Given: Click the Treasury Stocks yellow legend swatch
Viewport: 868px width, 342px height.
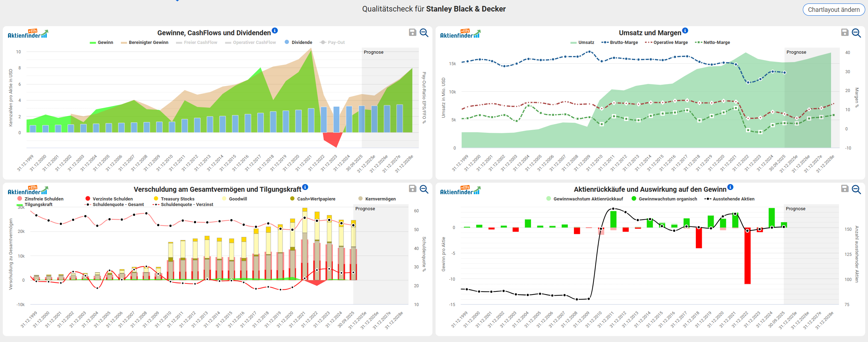Looking at the screenshot, I should point(156,199).
